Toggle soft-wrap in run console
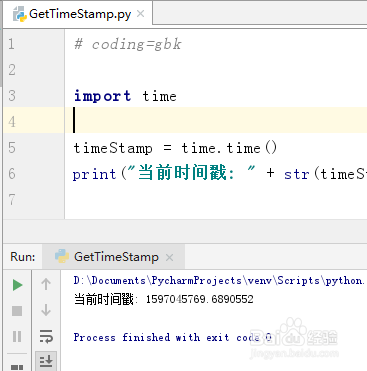Screen dimensions: 367x371 point(46,336)
